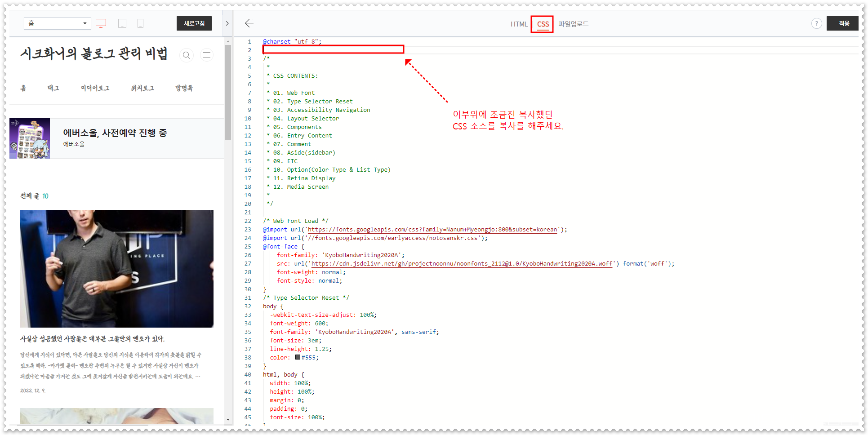The image size is (868, 435).
Task: Open 방명록 menu in blog preview
Action: click(x=184, y=88)
